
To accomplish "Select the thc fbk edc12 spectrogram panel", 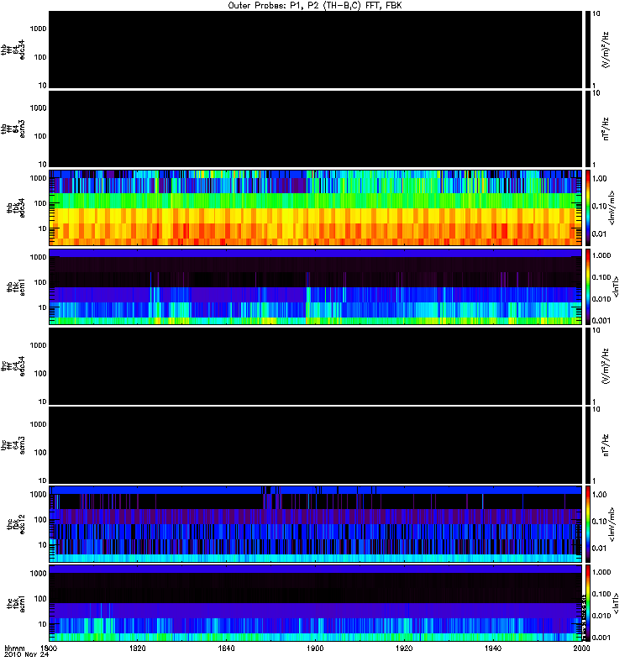I will tap(316, 524).
